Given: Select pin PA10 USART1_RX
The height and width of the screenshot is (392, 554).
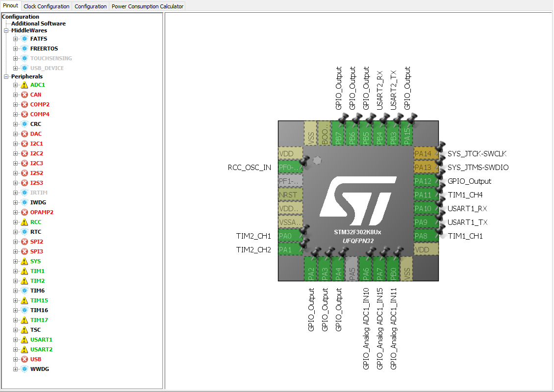Looking at the screenshot, I should pos(426,209).
